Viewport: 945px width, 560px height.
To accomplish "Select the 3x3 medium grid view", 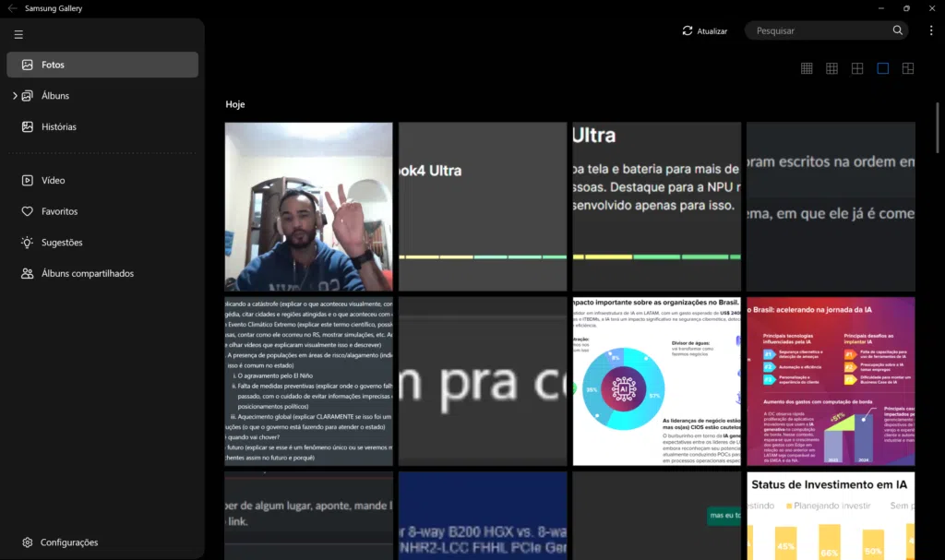I will [x=831, y=68].
